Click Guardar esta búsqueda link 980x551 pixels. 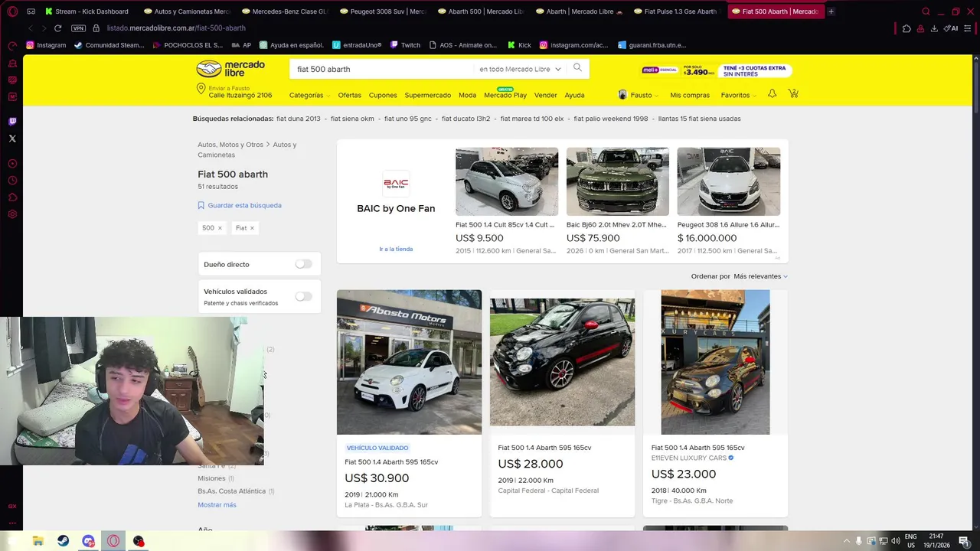[x=240, y=205]
